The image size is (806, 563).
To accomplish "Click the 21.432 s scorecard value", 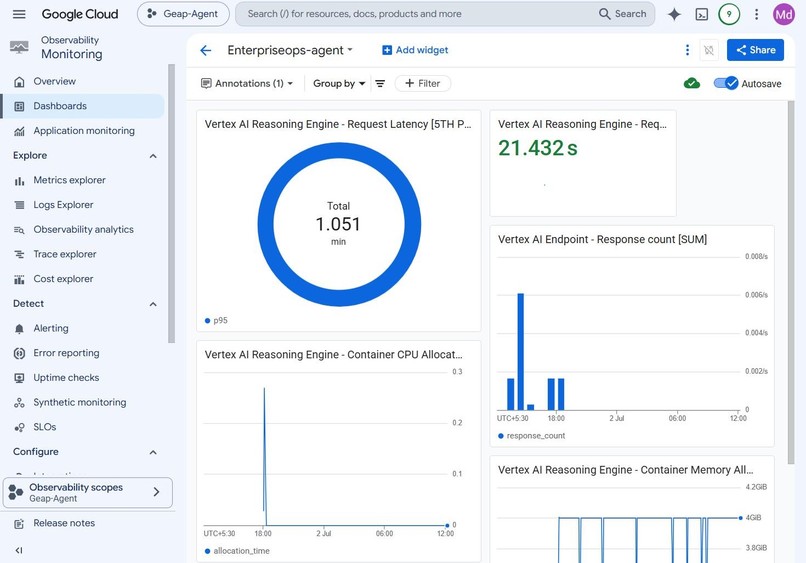I will point(538,148).
